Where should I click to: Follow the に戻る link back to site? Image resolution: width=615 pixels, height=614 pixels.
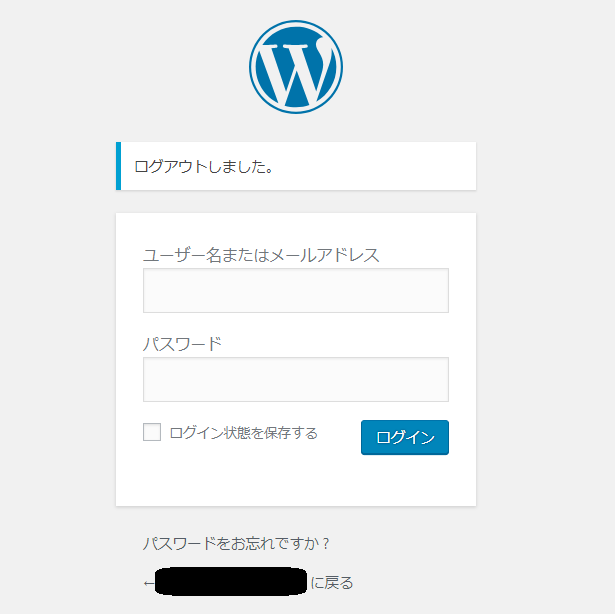248,583
